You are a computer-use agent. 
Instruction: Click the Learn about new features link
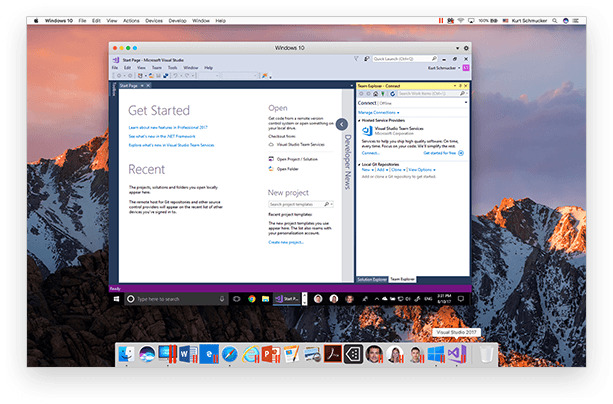pyautogui.click(x=168, y=127)
